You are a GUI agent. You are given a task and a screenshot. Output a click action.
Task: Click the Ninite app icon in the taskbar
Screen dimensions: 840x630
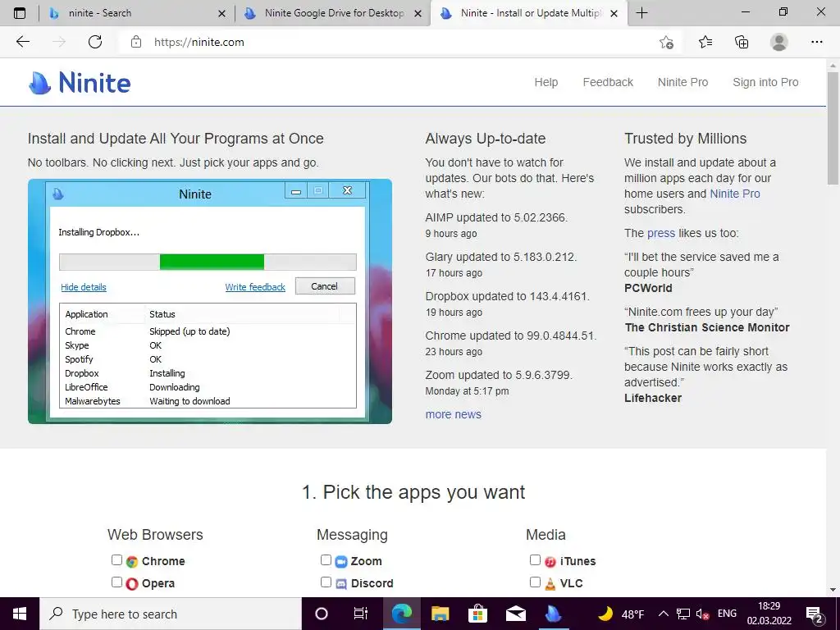pyautogui.click(x=553, y=614)
